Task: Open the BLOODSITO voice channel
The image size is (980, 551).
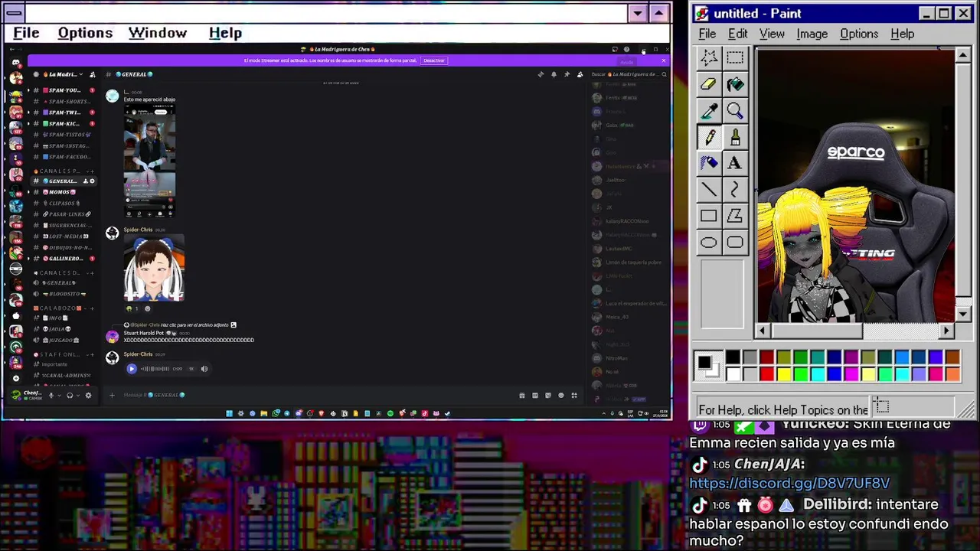Action: point(63,294)
